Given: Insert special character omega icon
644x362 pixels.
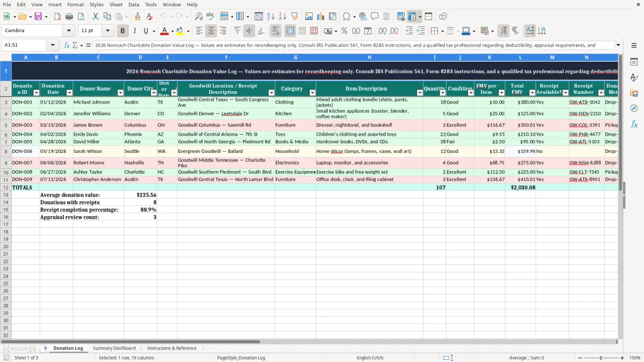Looking at the screenshot, I should 346,17.
